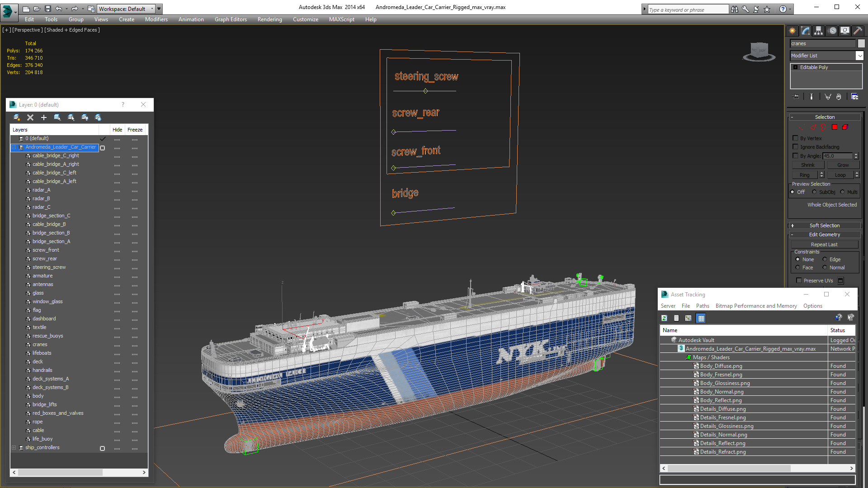Viewport: 868px width, 488px height.
Task: Select Normal constraint radio button
Action: 825,267
